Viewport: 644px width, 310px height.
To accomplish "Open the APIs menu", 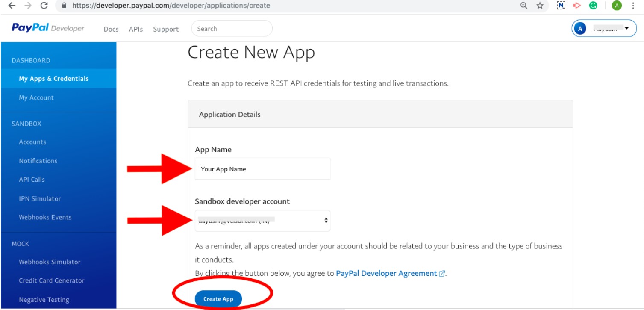I will point(136,29).
